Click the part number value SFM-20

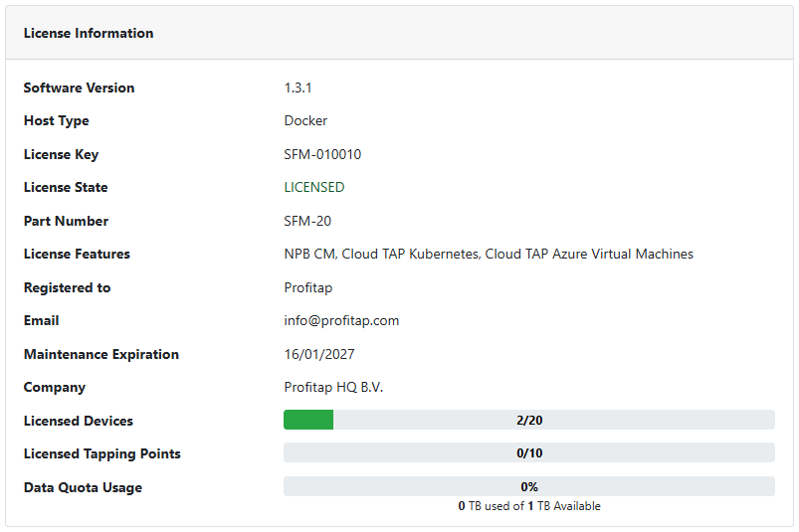[307, 221]
